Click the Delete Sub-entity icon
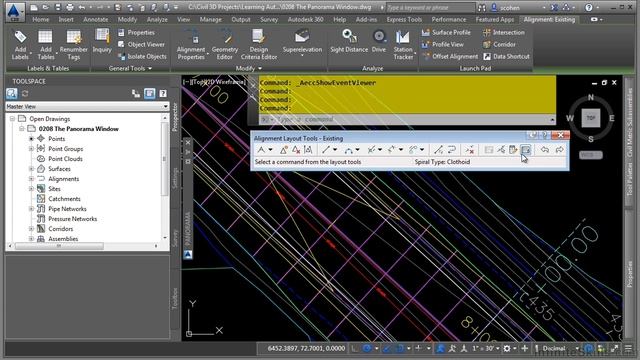The width and height of the screenshot is (640, 360). tap(470, 150)
